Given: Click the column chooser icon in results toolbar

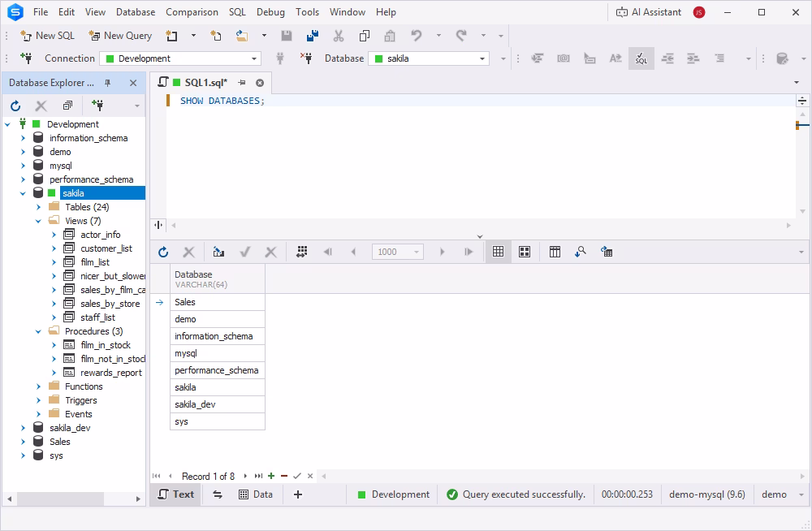Looking at the screenshot, I should tap(555, 252).
